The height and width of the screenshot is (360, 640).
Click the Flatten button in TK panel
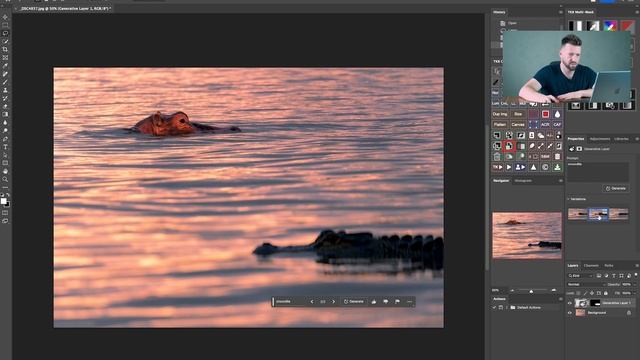tap(500, 124)
